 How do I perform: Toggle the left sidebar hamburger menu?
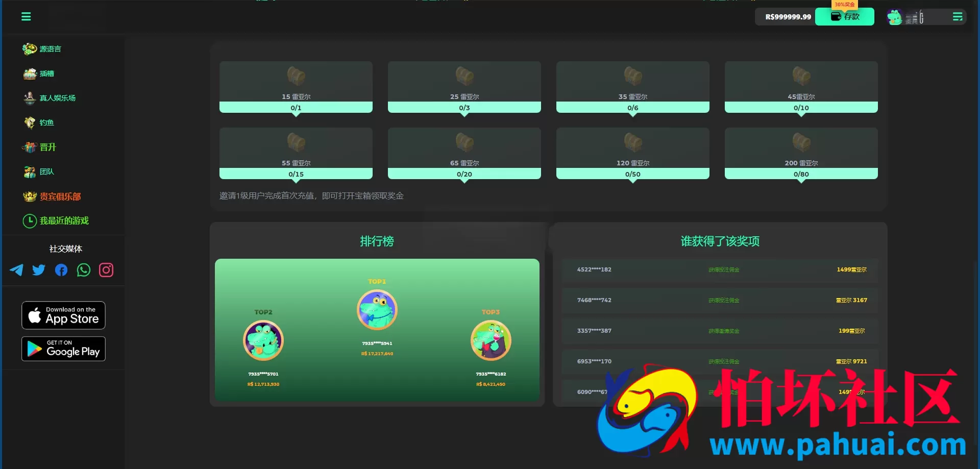26,17
